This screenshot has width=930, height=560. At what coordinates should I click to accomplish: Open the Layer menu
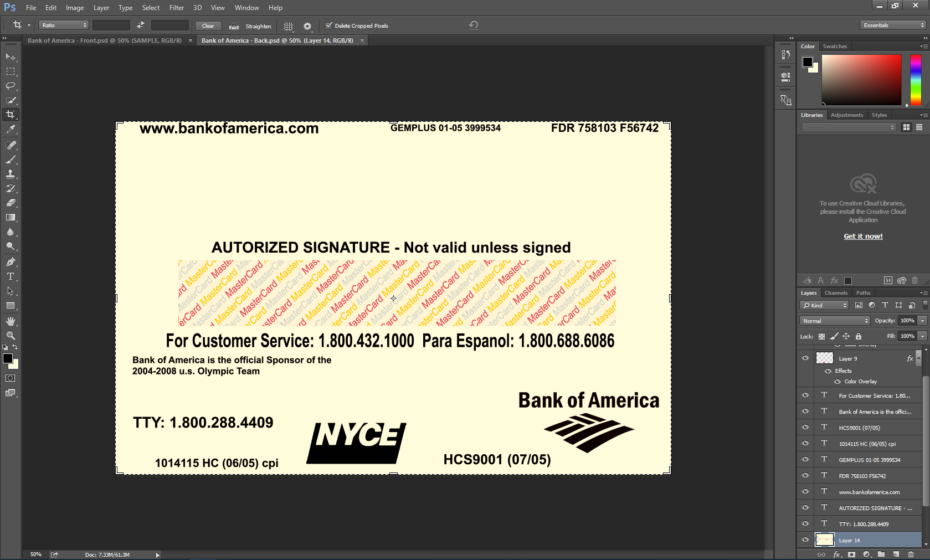[x=101, y=8]
